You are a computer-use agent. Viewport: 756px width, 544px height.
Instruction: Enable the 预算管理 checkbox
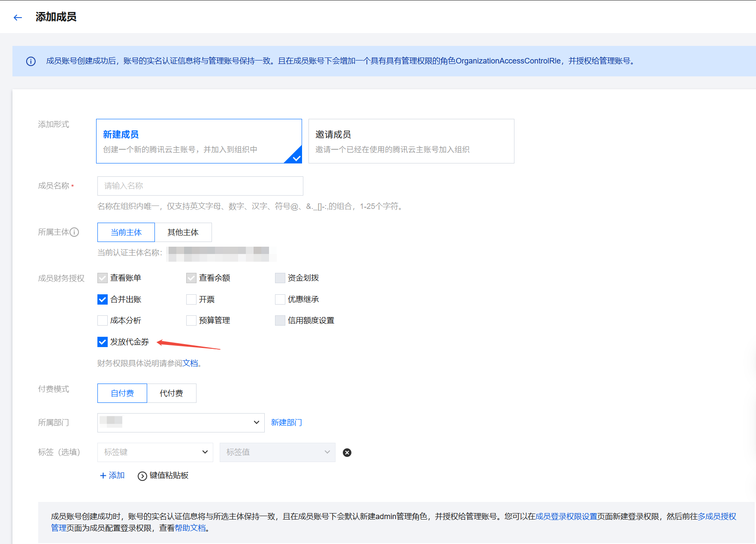pyautogui.click(x=191, y=320)
